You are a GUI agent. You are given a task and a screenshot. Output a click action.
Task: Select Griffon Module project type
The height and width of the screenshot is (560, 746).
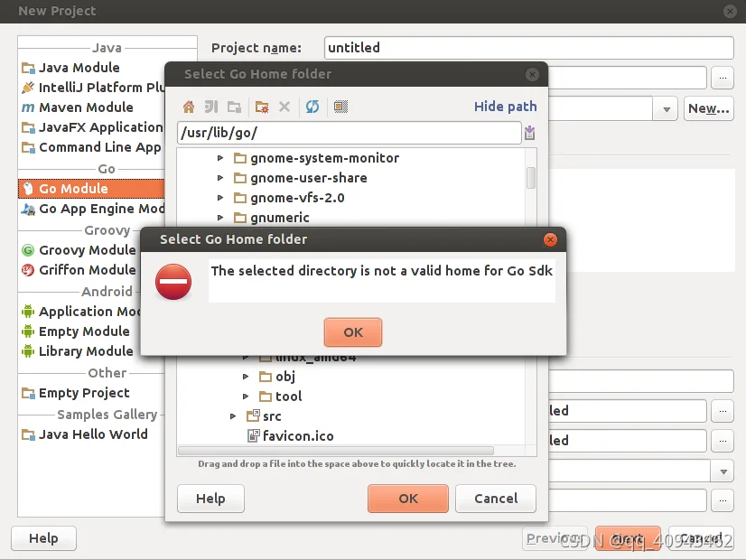79,270
